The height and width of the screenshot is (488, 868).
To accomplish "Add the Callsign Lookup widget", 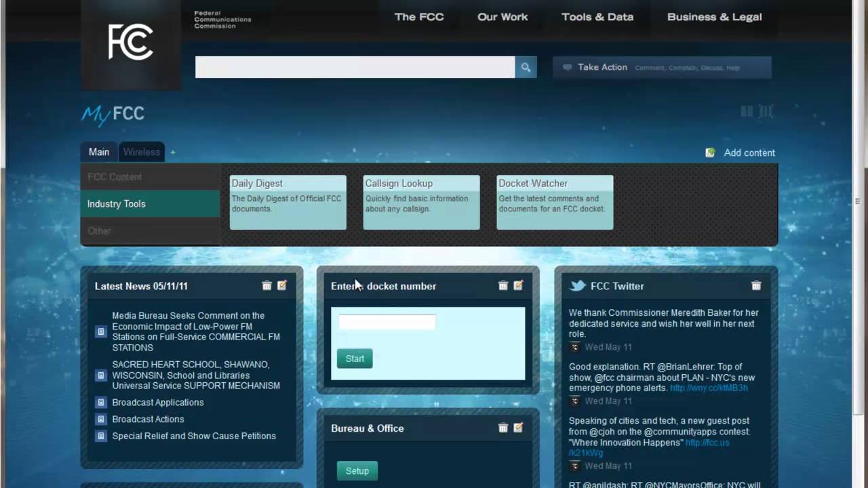I will (421, 203).
